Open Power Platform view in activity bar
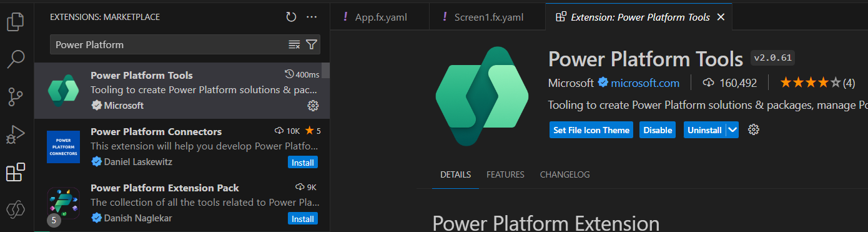This screenshot has width=868, height=232. tap(16, 209)
